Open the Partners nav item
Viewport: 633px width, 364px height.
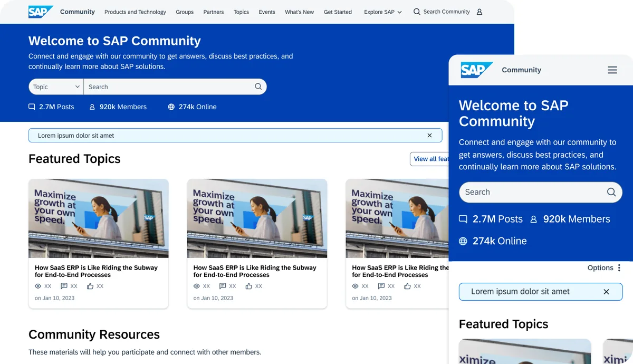[214, 12]
